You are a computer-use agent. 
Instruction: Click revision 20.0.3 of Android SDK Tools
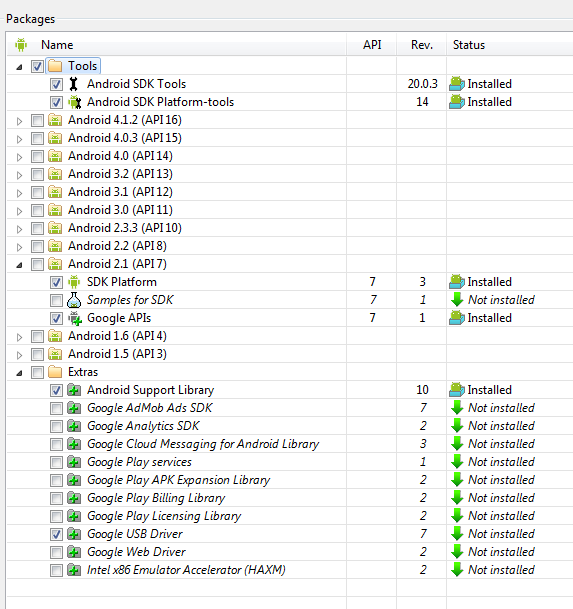click(422, 84)
